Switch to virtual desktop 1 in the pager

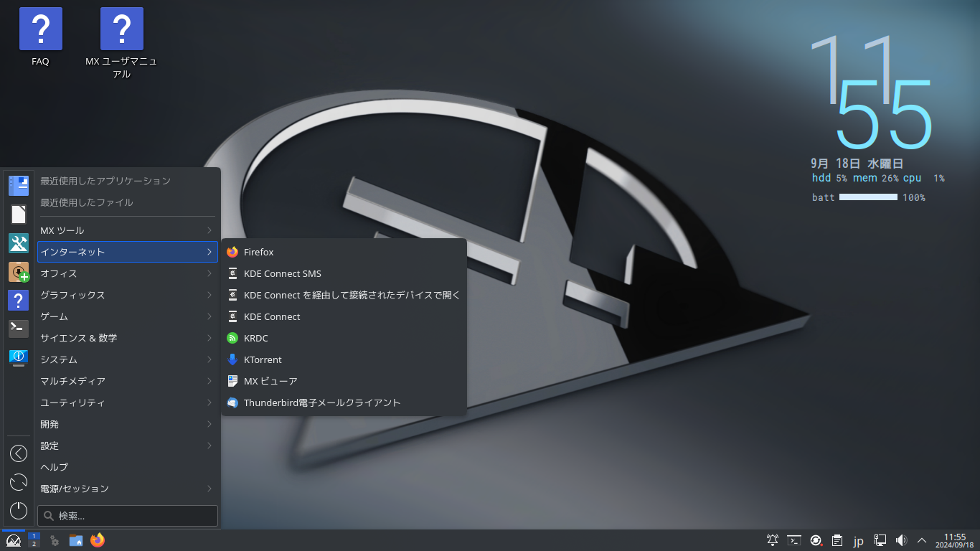[34, 536]
